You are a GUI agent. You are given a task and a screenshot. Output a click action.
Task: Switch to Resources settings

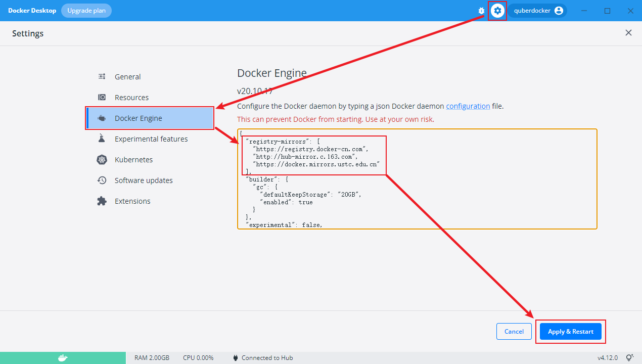(x=131, y=98)
